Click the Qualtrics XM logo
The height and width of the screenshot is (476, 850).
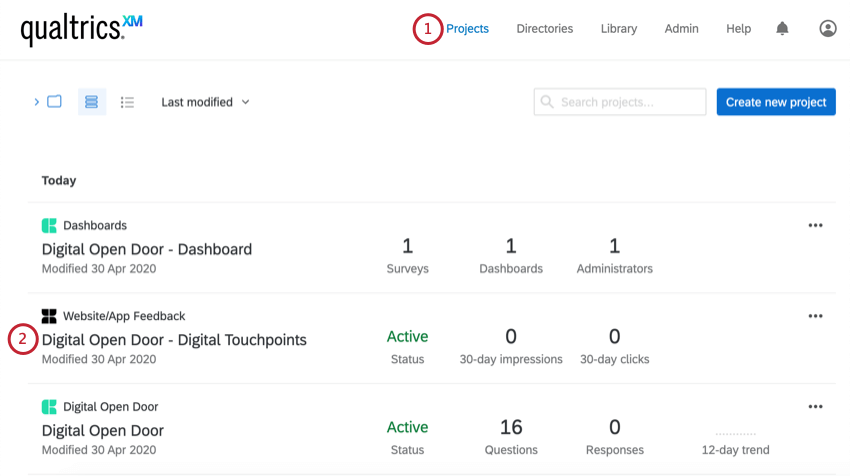tap(81, 31)
